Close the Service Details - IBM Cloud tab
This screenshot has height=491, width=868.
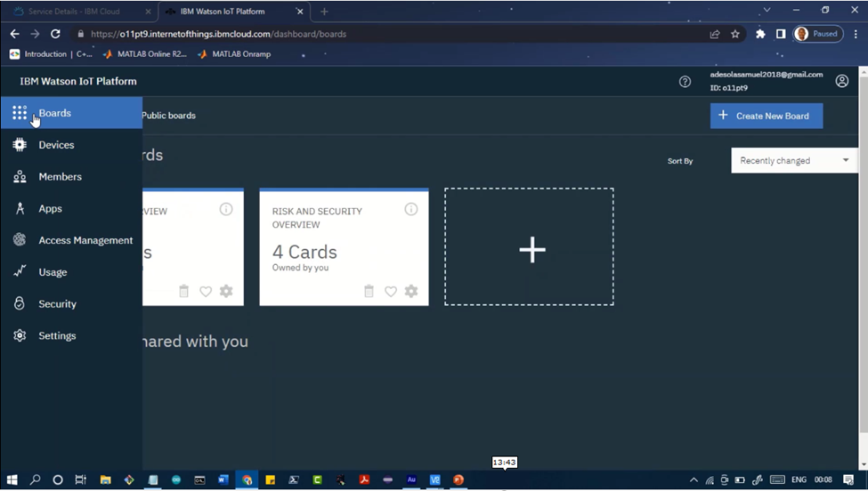click(148, 11)
